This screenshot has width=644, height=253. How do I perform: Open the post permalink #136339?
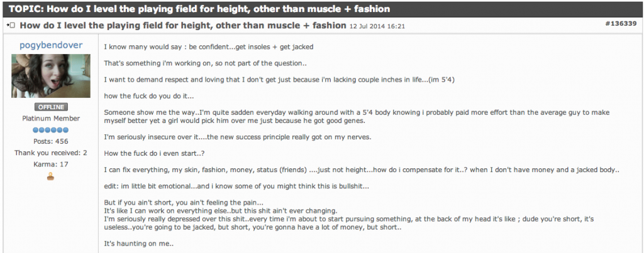[x=621, y=24]
